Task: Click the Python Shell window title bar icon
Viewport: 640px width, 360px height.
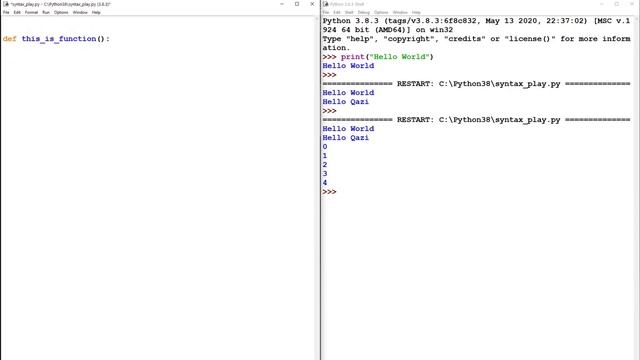Action: pos(326,4)
